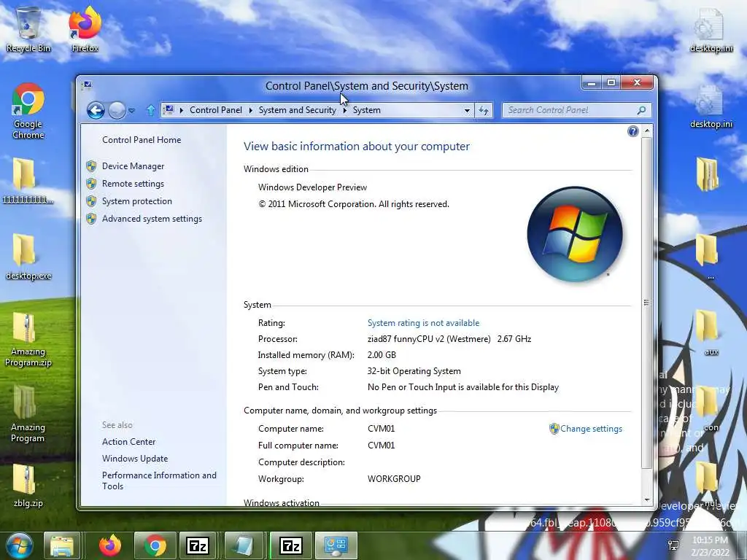Select Amazing Program.zip on desktop
This screenshot has width=747, height=560.
click(28, 339)
